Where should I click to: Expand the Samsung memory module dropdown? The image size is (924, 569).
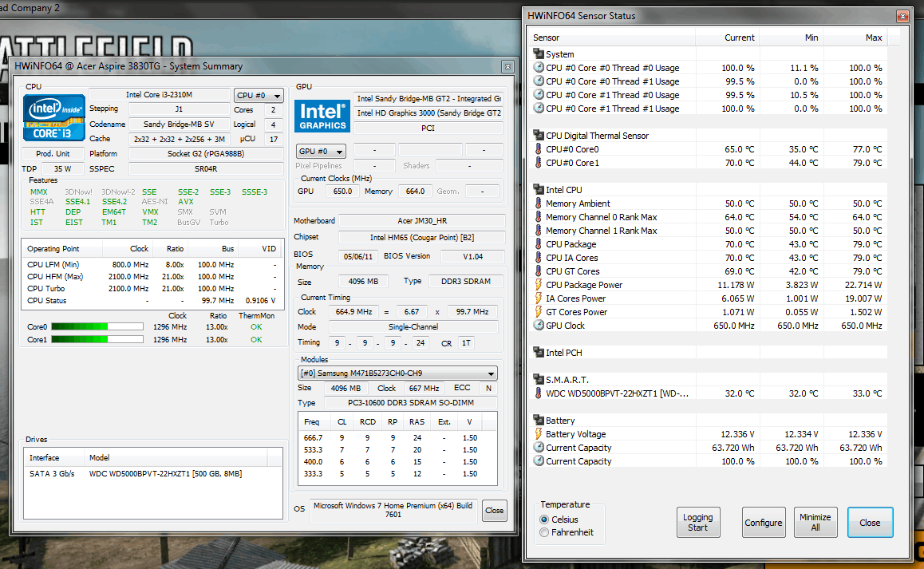tap(397, 373)
